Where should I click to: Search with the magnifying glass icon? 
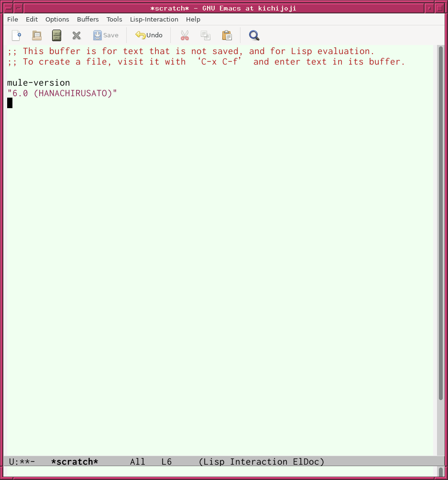254,35
